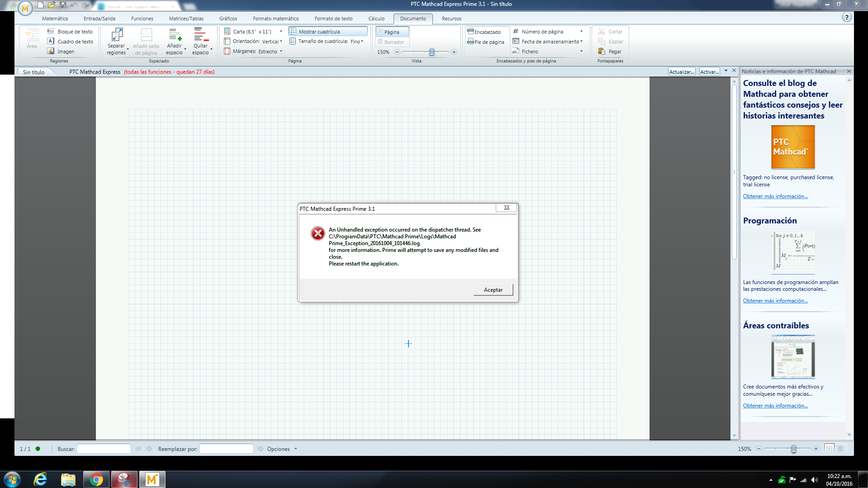868x488 pixels.
Task: Open Google Chrome from the taskbar
Action: click(x=96, y=479)
